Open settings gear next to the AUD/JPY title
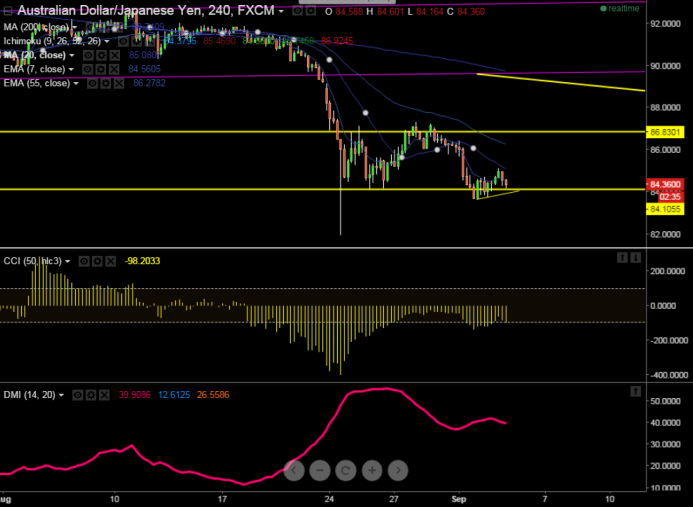Screen dimensions: 693x507 [311, 11]
